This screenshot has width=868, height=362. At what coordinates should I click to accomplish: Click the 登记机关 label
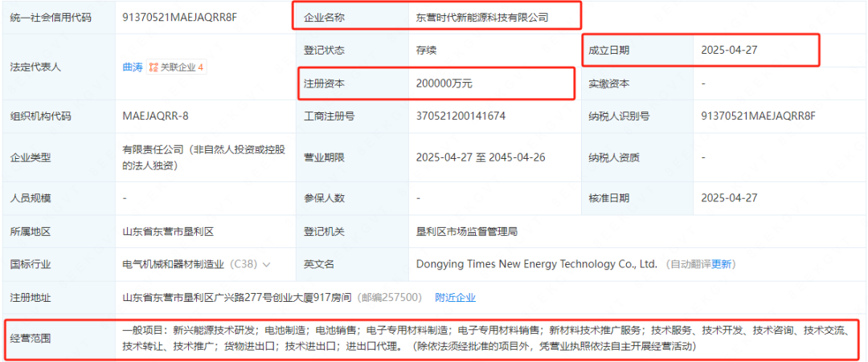[x=325, y=232]
